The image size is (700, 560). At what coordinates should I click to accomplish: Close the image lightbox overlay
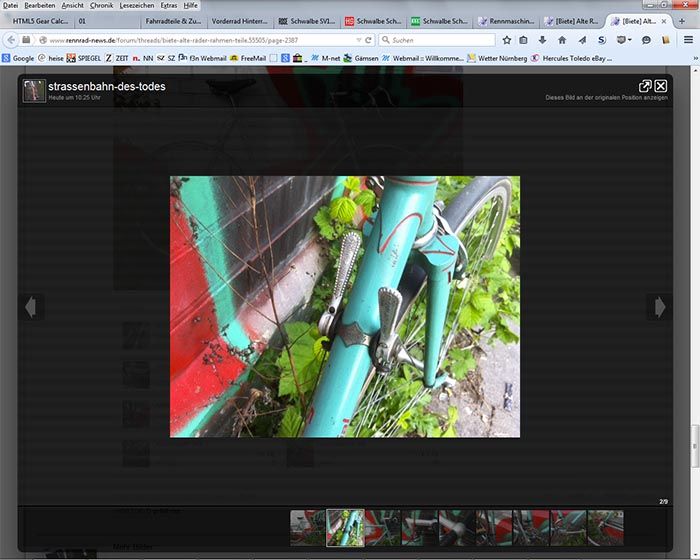661,86
